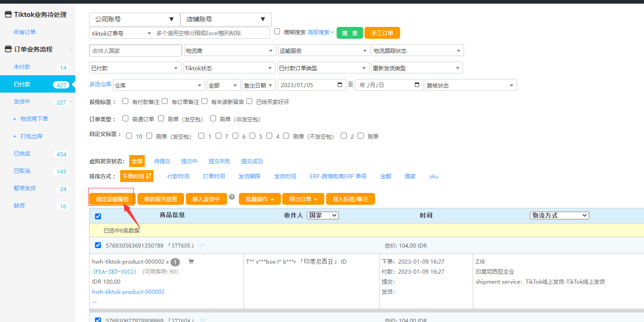Expand the 高级搜索 options
The width and height of the screenshot is (644, 322).
(321, 32)
